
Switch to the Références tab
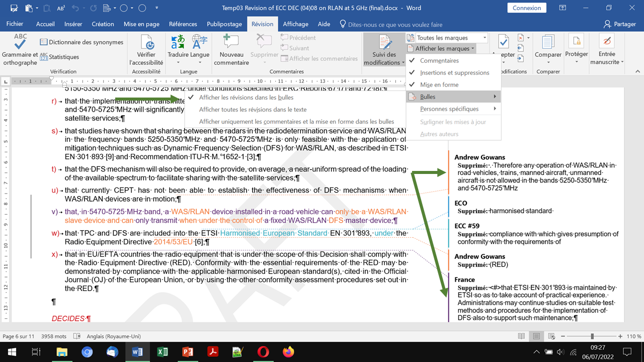[183, 24]
